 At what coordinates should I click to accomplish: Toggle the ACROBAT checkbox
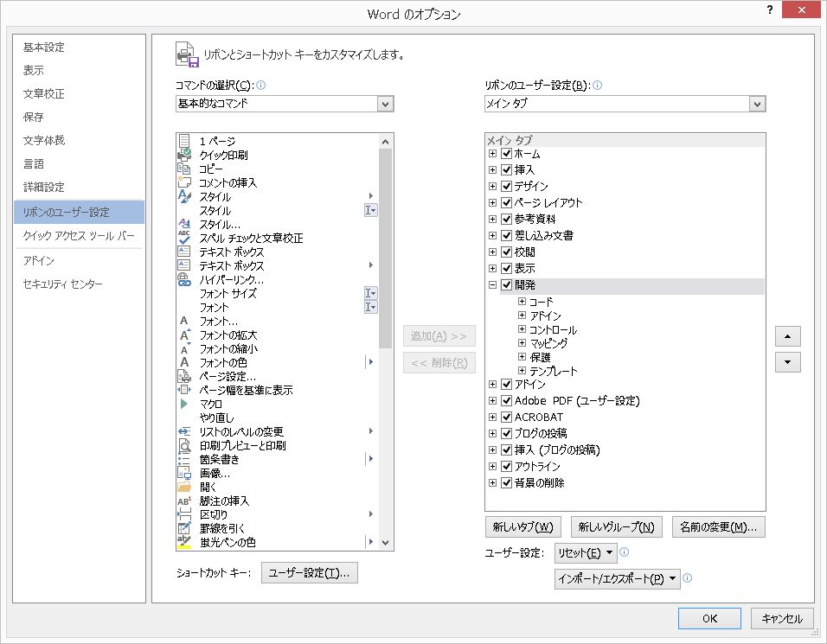506,417
